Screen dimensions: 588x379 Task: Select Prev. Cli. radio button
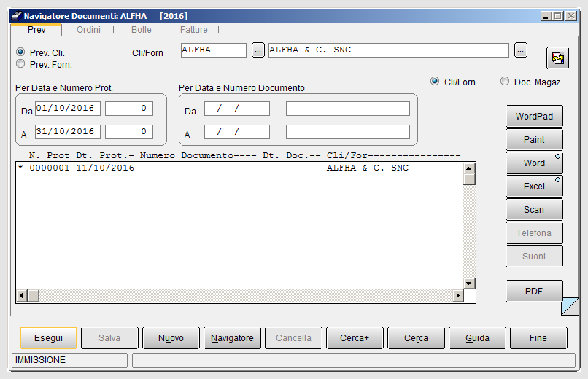point(20,52)
